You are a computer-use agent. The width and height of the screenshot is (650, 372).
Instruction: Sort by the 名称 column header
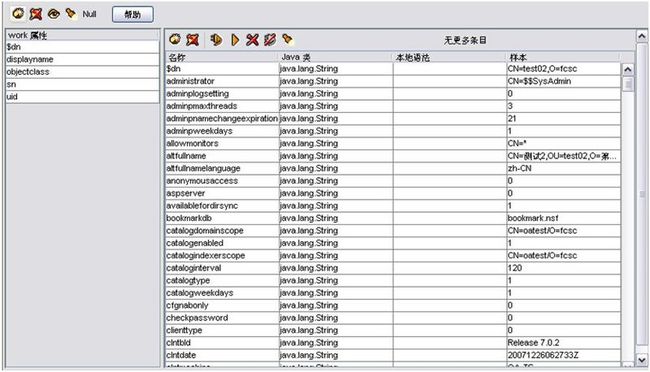coord(222,57)
